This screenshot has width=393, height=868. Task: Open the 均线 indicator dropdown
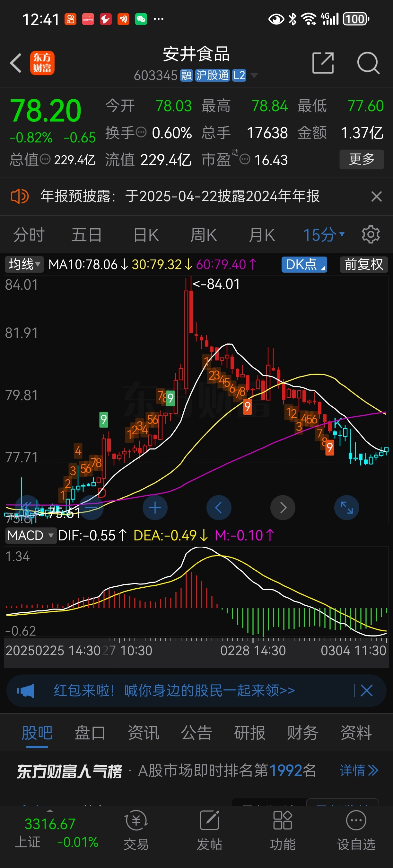click(24, 264)
